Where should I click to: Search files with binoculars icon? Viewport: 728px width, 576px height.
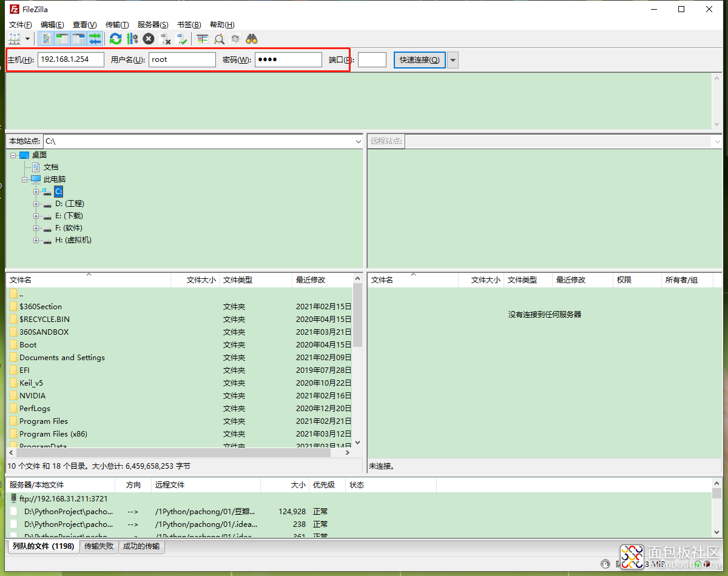pyautogui.click(x=252, y=39)
